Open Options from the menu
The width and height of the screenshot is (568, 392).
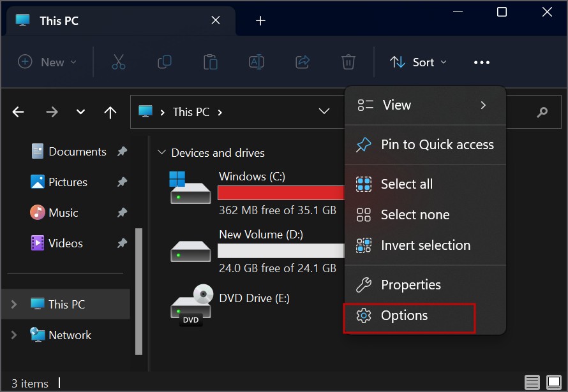(424, 316)
